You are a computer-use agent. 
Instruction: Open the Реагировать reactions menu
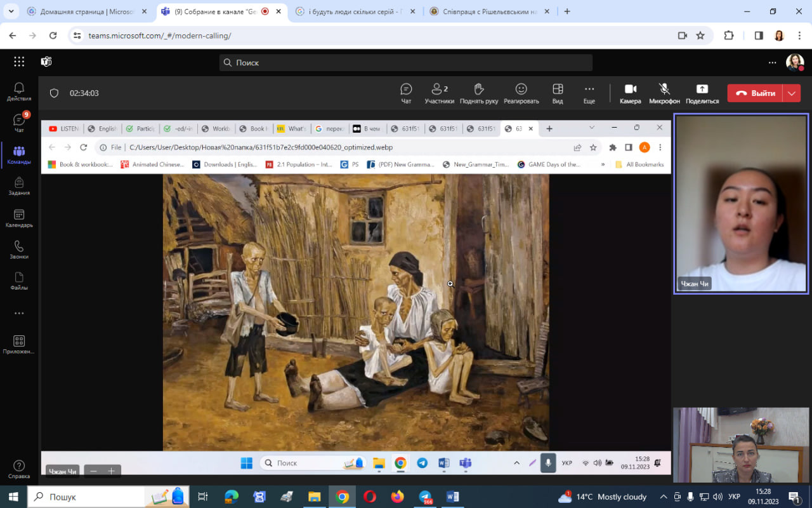521,93
